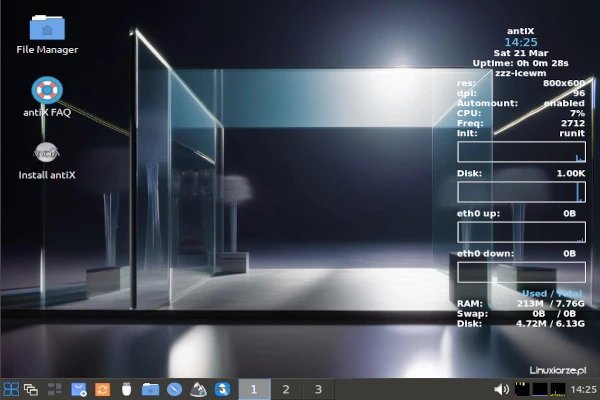Open the blue folder icon in taskbar
The height and width of the screenshot is (400, 600).
pyautogui.click(x=150, y=389)
